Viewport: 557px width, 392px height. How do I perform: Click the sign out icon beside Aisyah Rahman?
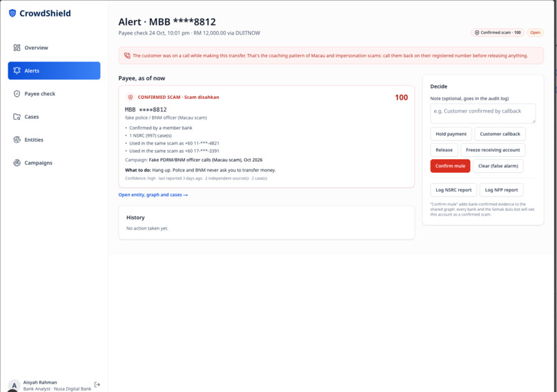pyautogui.click(x=97, y=384)
